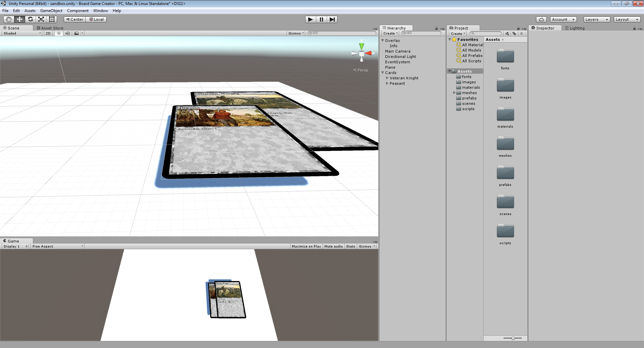Open the Window menu
Screen dimensions: 644x348
tap(101, 11)
